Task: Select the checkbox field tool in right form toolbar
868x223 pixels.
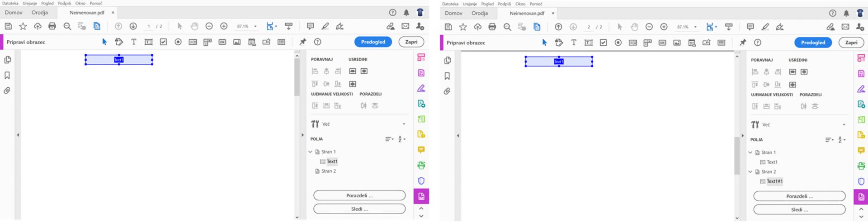Action: pyautogui.click(x=603, y=43)
